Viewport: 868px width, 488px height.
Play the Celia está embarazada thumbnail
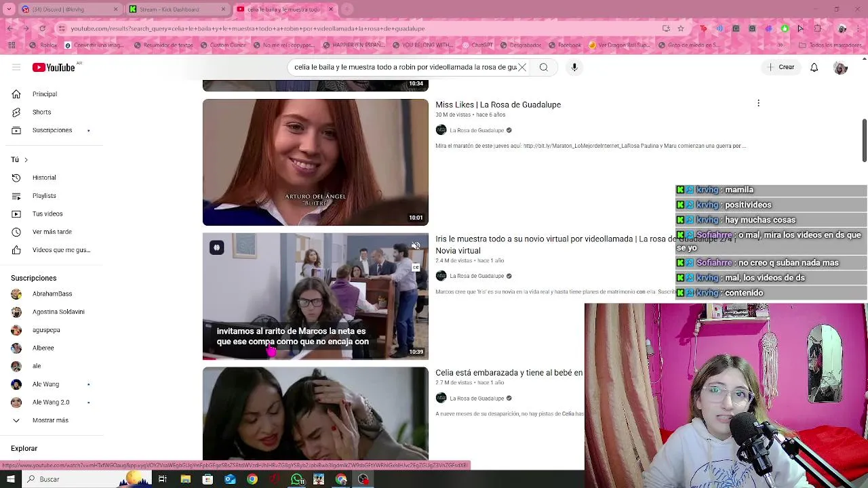[315, 413]
